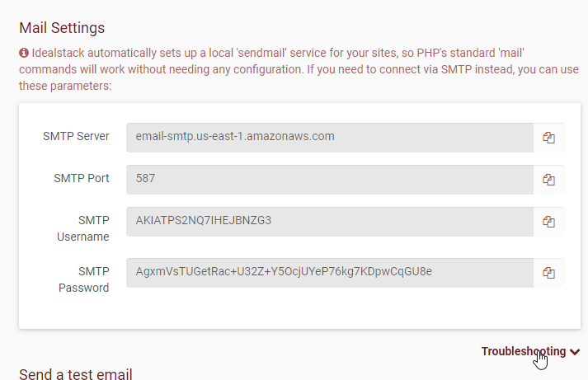Focus the SMTP Username text field
588x380 pixels.
330,221
